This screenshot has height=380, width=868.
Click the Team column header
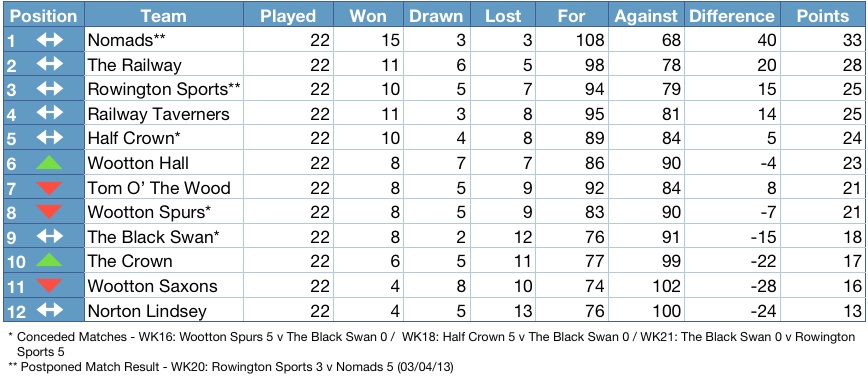click(164, 16)
